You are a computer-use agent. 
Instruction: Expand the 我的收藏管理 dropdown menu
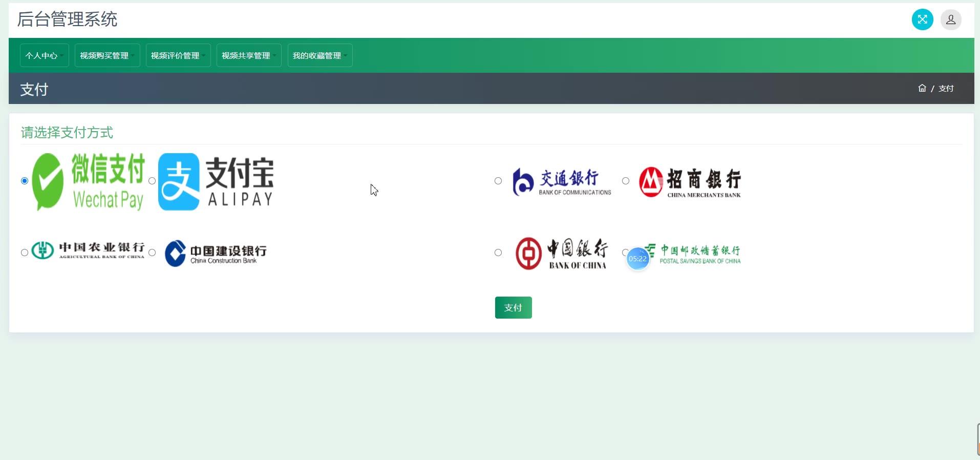point(320,55)
